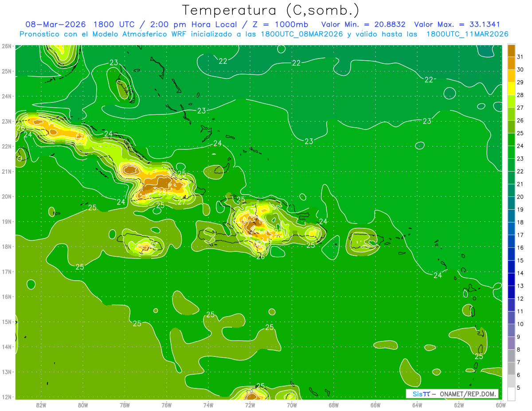This screenshot has width=532, height=411.
Task: Click the 'SisTT - ONAMET/REP.DOM.' credit label
Action: pyautogui.click(x=452, y=394)
